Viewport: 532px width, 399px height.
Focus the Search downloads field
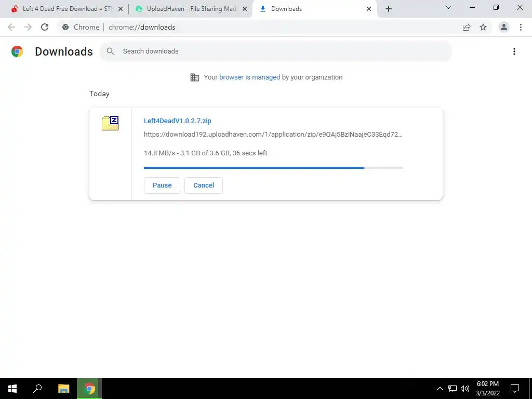[275, 51]
